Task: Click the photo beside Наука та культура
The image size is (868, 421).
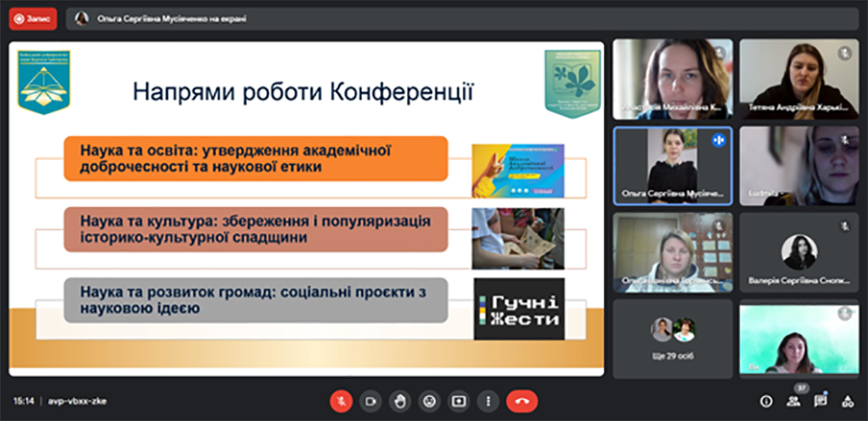Action: click(x=518, y=238)
